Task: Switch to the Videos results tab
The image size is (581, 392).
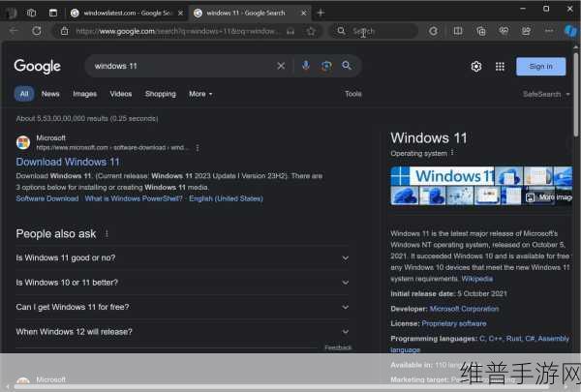Action: click(121, 94)
